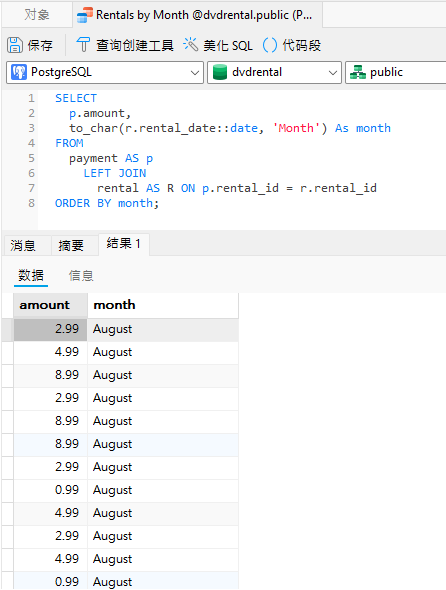The height and width of the screenshot is (590, 446).
Task: Click the Beautify SQL wand icon
Action: coord(190,45)
